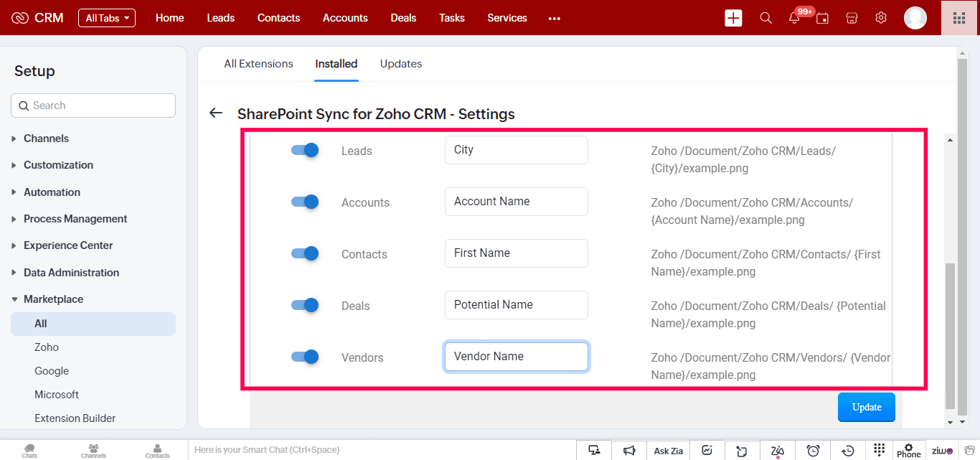Disable the Vendors sync toggle

click(305, 357)
